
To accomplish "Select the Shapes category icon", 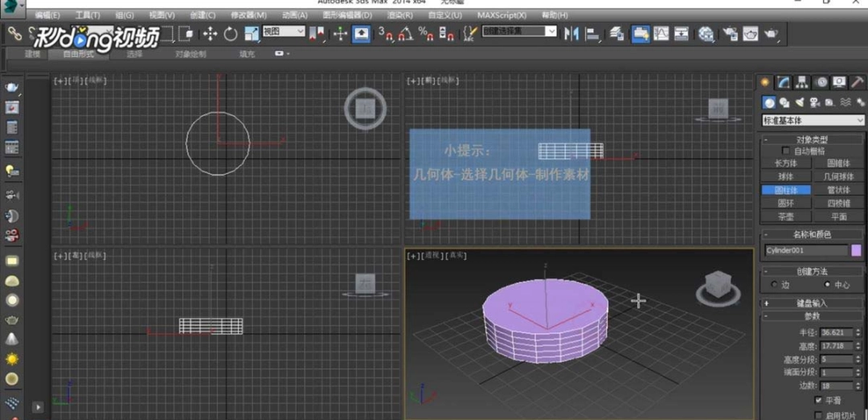I will tap(784, 102).
